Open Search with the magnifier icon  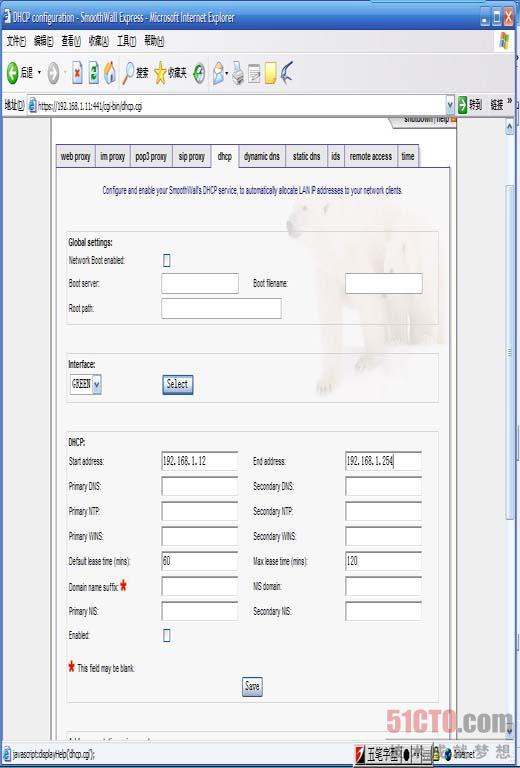tap(128, 73)
